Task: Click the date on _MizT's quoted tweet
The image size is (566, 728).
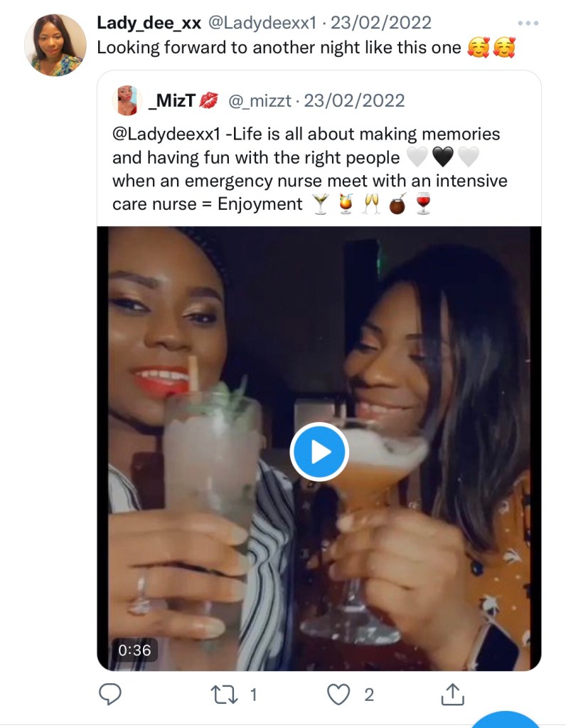Action: [354, 101]
